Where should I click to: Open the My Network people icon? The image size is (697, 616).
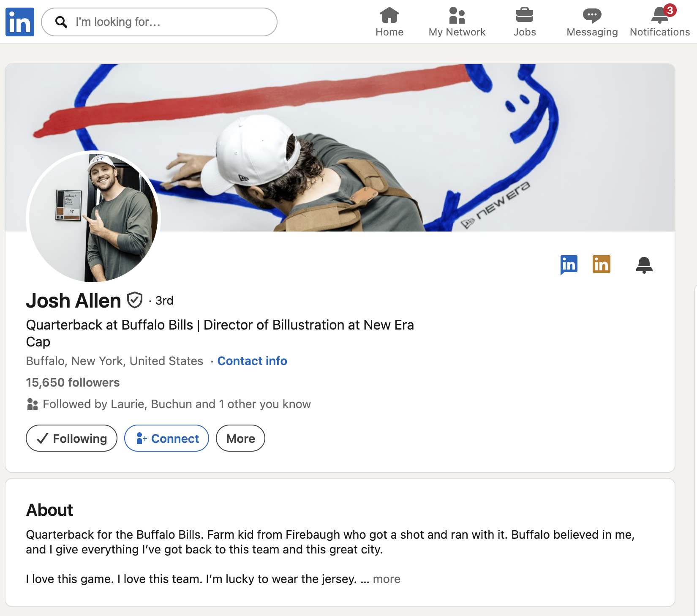457,15
